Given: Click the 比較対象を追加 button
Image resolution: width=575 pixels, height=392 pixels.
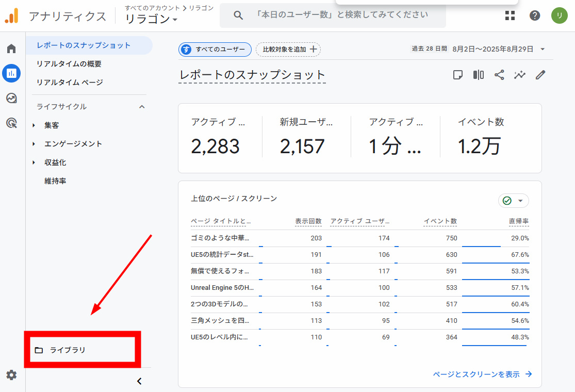Looking at the screenshot, I should coord(288,50).
